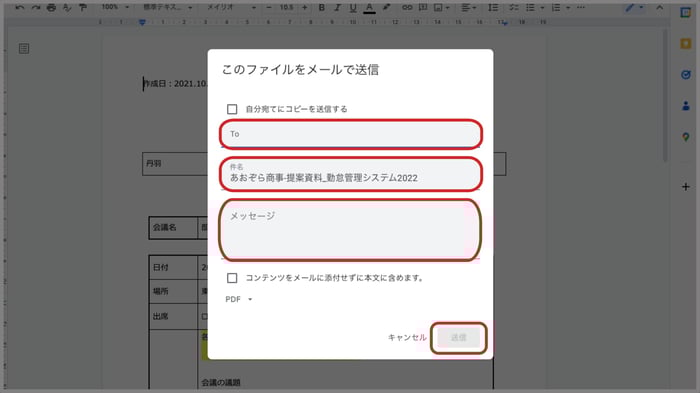Increase font size with plus button

coord(304,7)
